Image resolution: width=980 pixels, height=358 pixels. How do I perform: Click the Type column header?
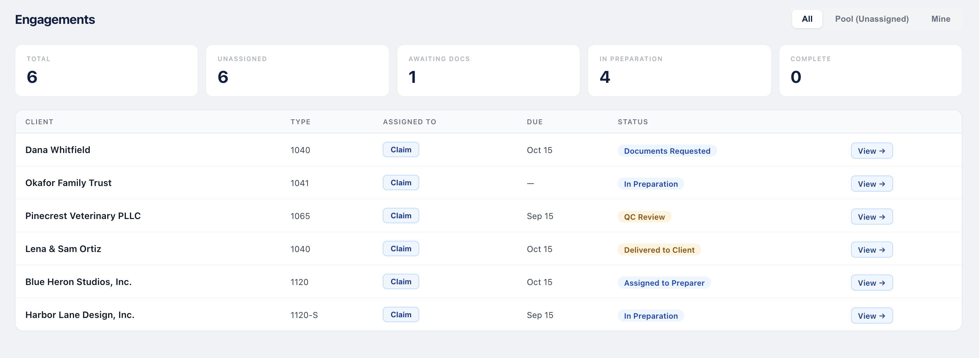click(300, 122)
